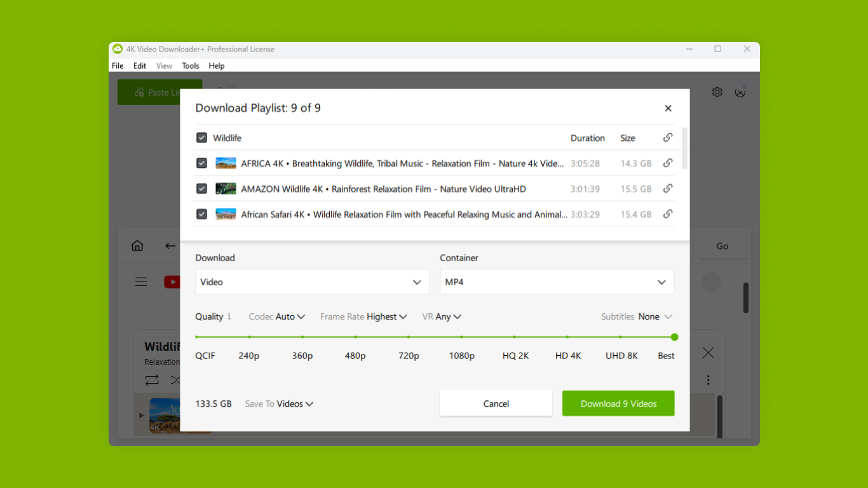Open the hamburger menu in the sidebar

[140, 281]
